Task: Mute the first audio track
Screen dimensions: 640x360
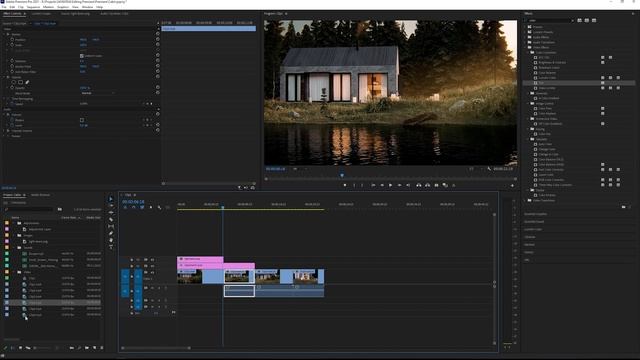Action: coord(153,288)
